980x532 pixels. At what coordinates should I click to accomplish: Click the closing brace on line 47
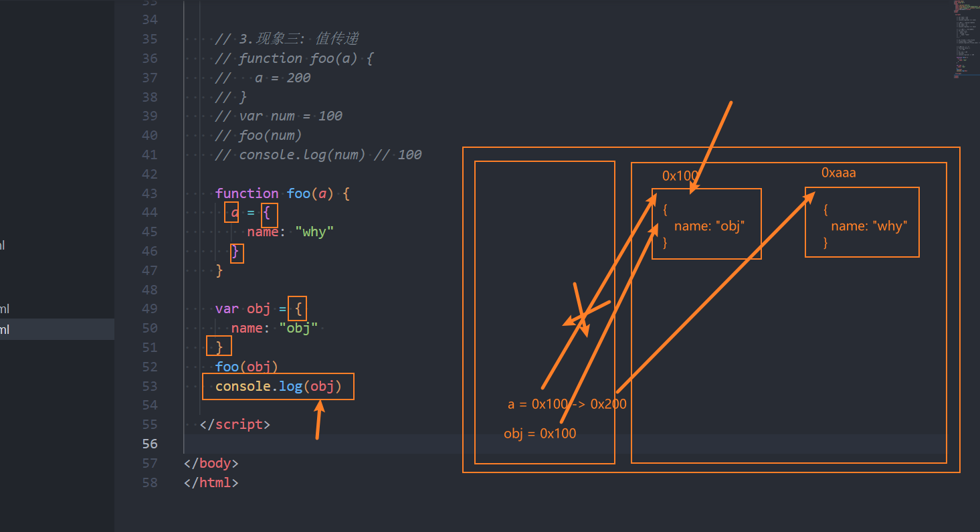click(219, 270)
